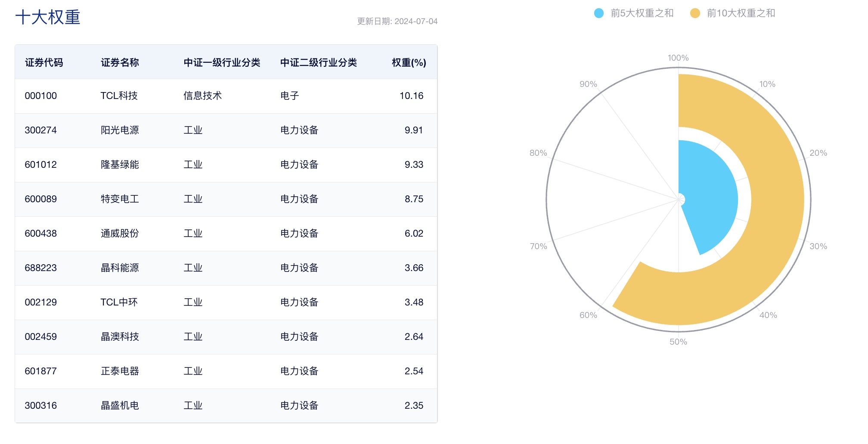Click the blue inner pie sector

tap(708, 198)
